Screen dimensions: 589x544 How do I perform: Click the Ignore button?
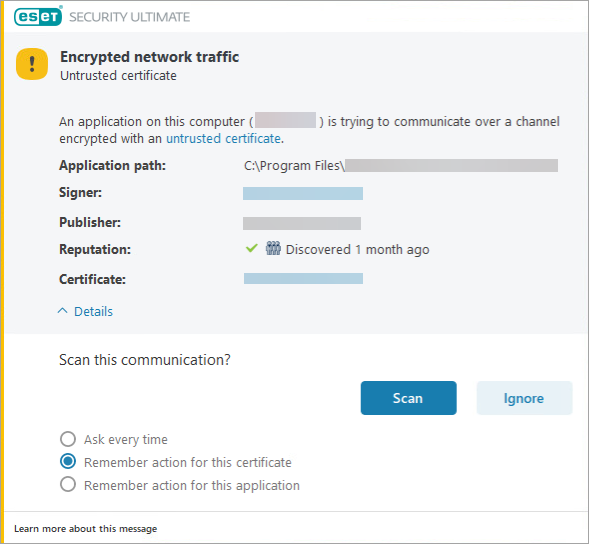tap(524, 398)
